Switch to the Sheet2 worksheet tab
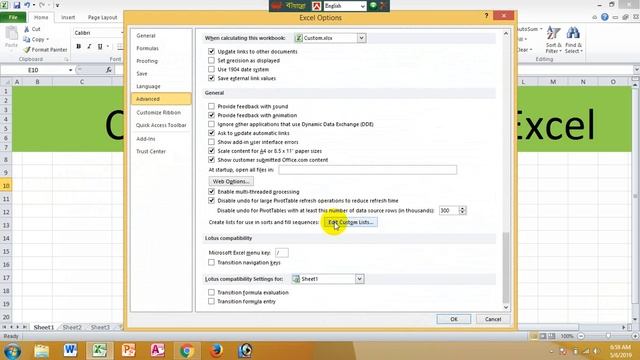The image size is (640, 360). click(72, 327)
